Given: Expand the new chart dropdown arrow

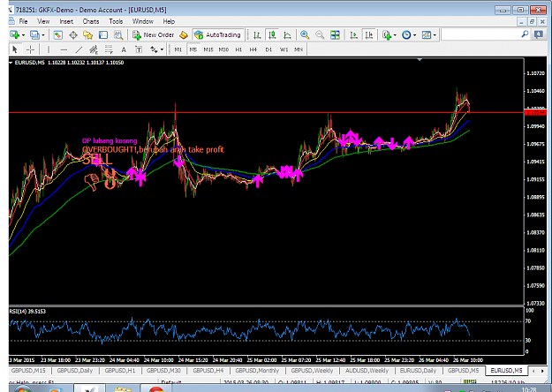Looking at the screenshot, I should [x=23, y=35].
